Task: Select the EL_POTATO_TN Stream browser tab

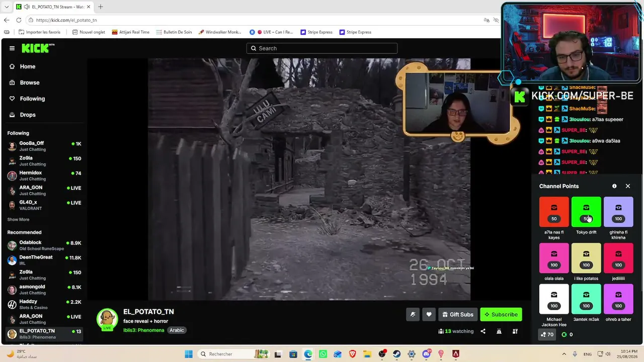Action: pyautogui.click(x=54, y=7)
